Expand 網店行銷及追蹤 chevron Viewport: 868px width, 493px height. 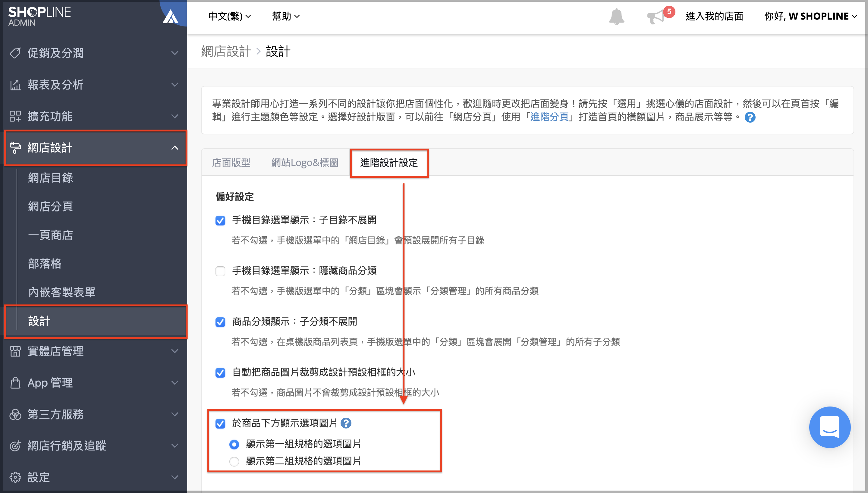click(x=175, y=446)
